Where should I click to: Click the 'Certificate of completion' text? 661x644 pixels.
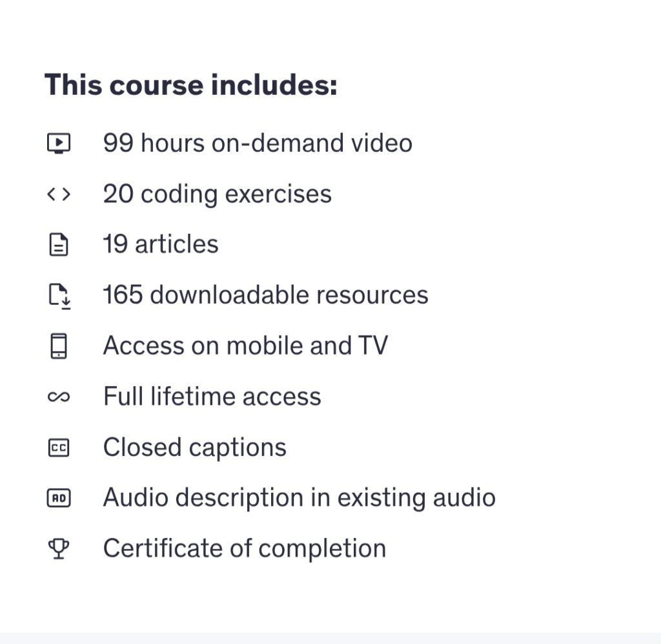244,549
